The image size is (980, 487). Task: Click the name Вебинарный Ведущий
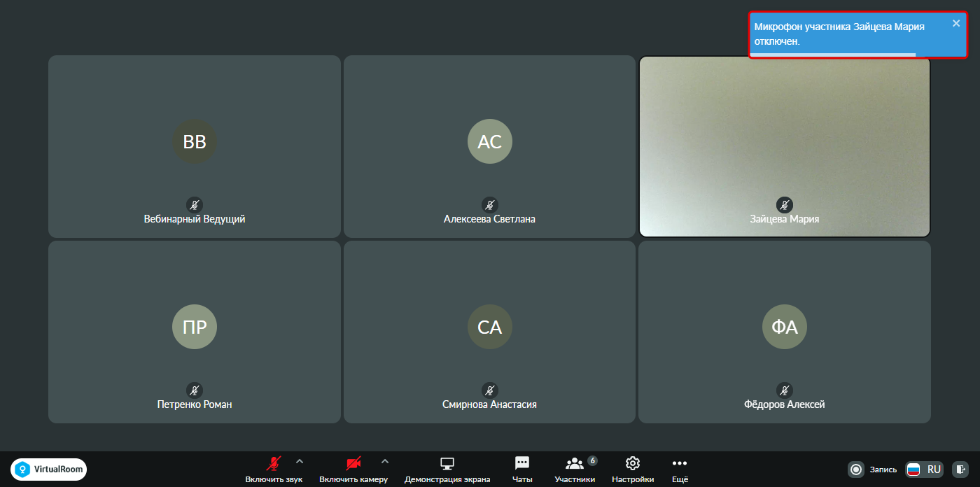coord(195,219)
